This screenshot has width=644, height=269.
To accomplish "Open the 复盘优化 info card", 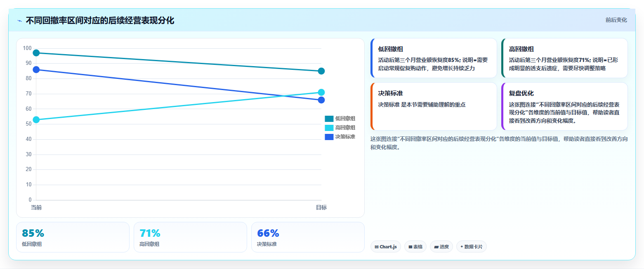I will 564,107.
